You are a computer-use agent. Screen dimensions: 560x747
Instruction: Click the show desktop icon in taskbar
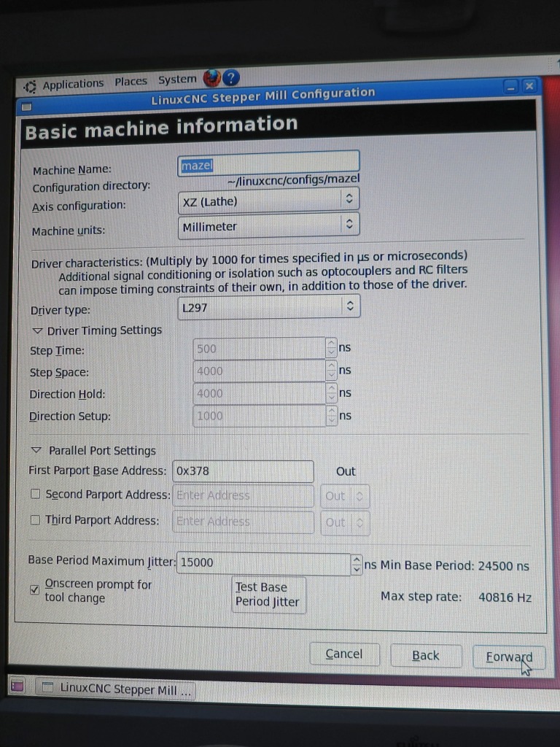coord(17,686)
